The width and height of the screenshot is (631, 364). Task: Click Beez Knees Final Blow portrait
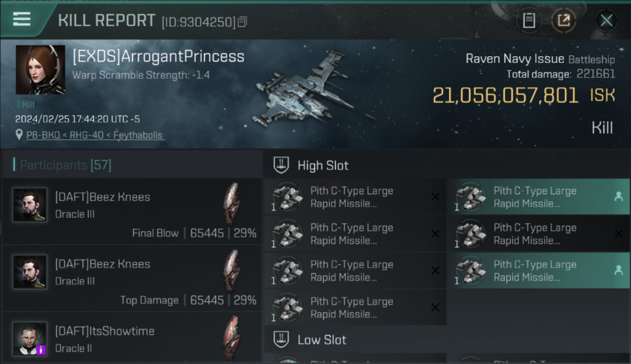[30, 205]
